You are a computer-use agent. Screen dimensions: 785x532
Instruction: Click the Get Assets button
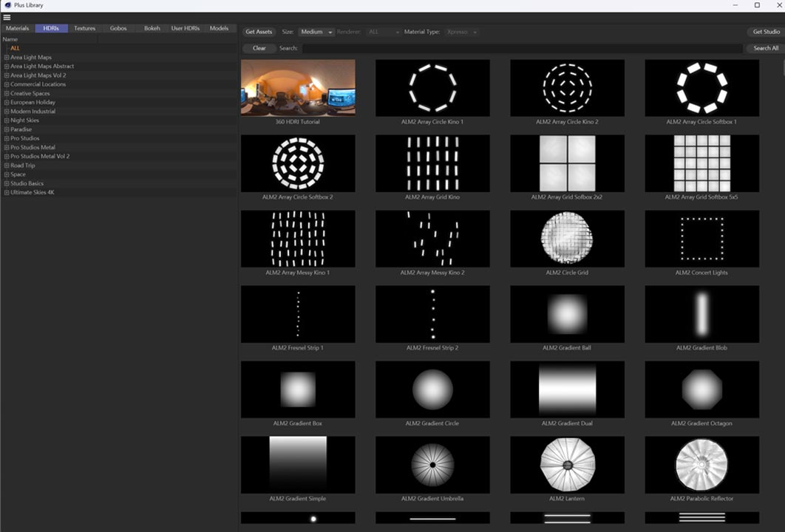pyautogui.click(x=259, y=33)
